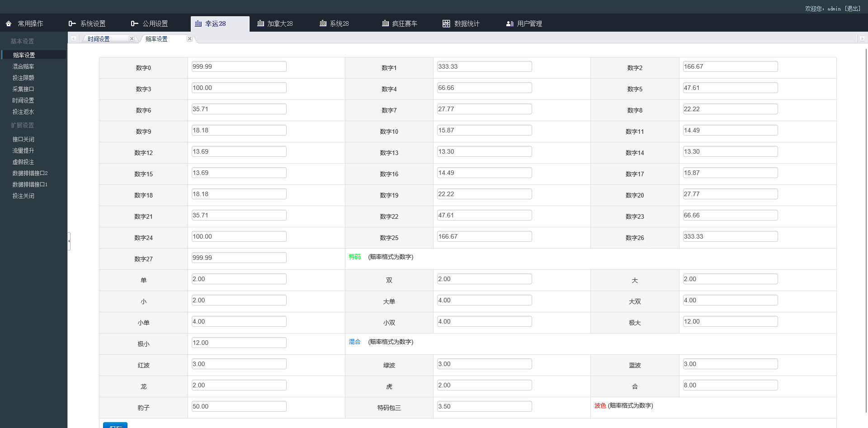Click the 保存 button

coord(115,426)
